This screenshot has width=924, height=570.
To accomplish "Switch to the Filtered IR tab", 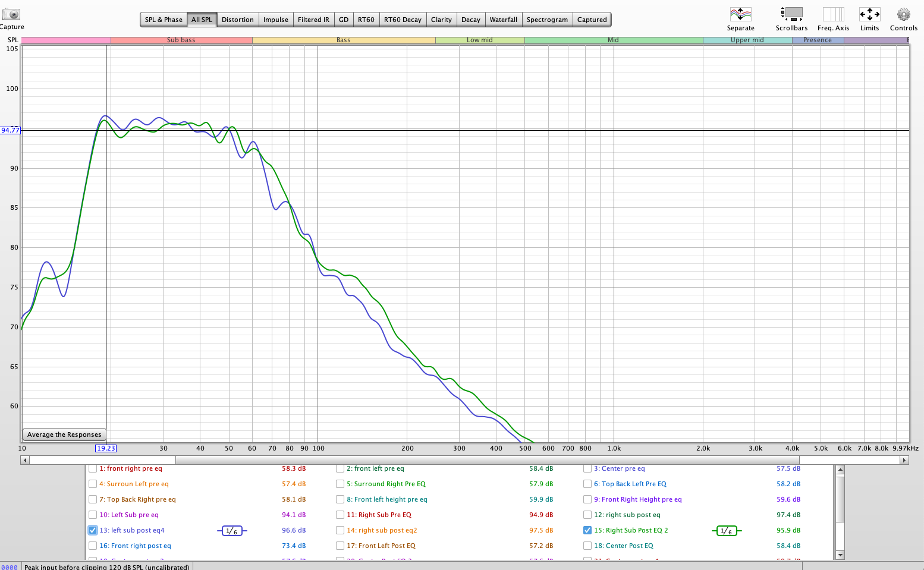I will 313,20.
